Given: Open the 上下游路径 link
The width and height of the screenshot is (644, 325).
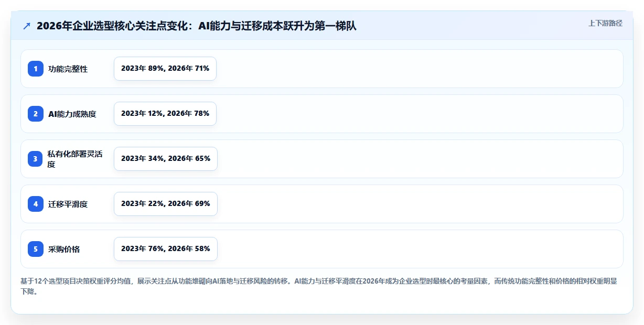Looking at the screenshot, I should point(605,23).
